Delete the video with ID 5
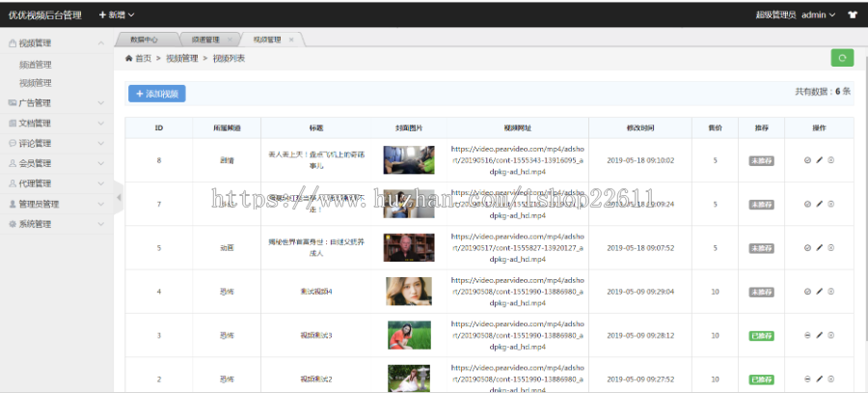The image size is (868, 393). (x=831, y=248)
